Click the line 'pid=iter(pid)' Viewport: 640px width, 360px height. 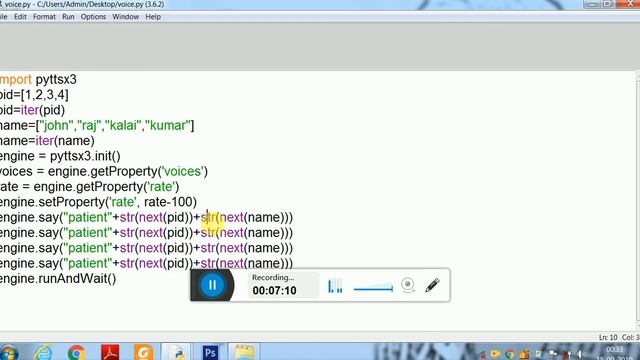(32, 110)
